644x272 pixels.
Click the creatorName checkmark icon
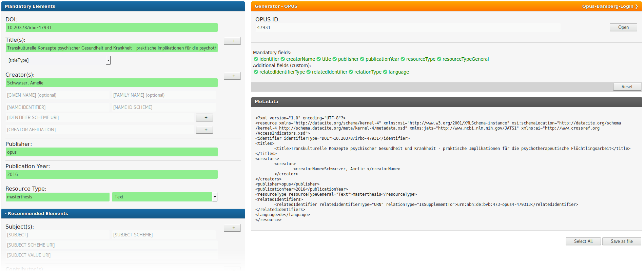pos(283,59)
